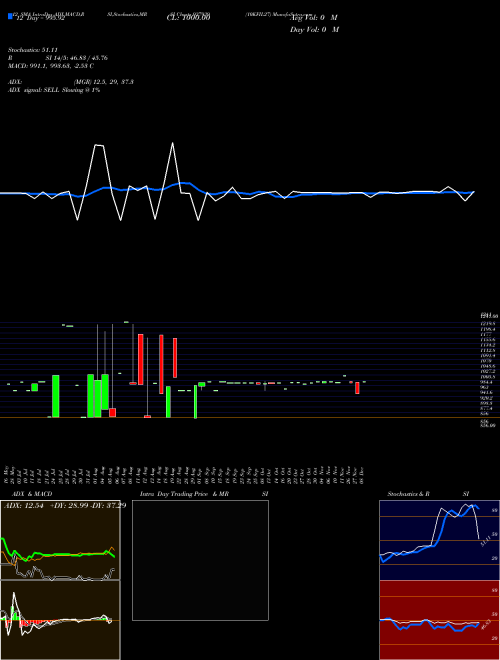Open the blue Stochastics chart panel
500x660 pixels.
click(439, 540)
